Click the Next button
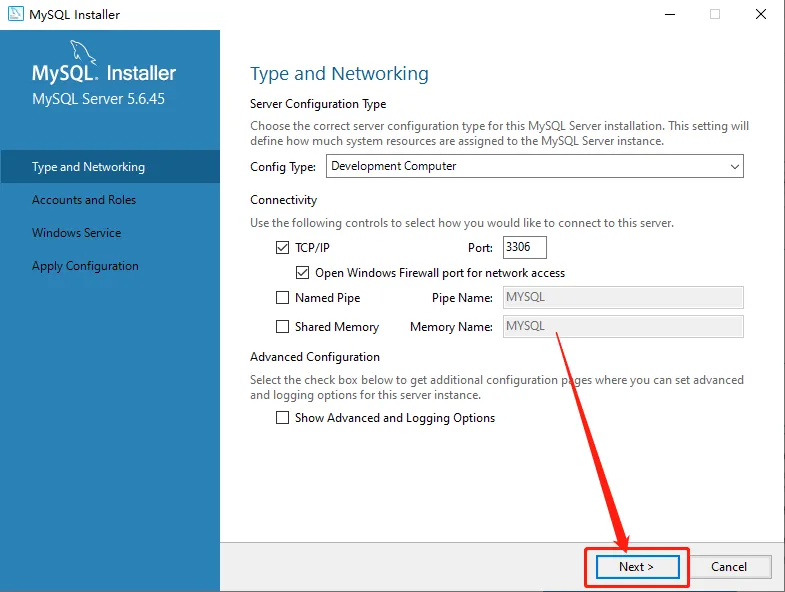785x592 pixels. click(x=637, y=566)
